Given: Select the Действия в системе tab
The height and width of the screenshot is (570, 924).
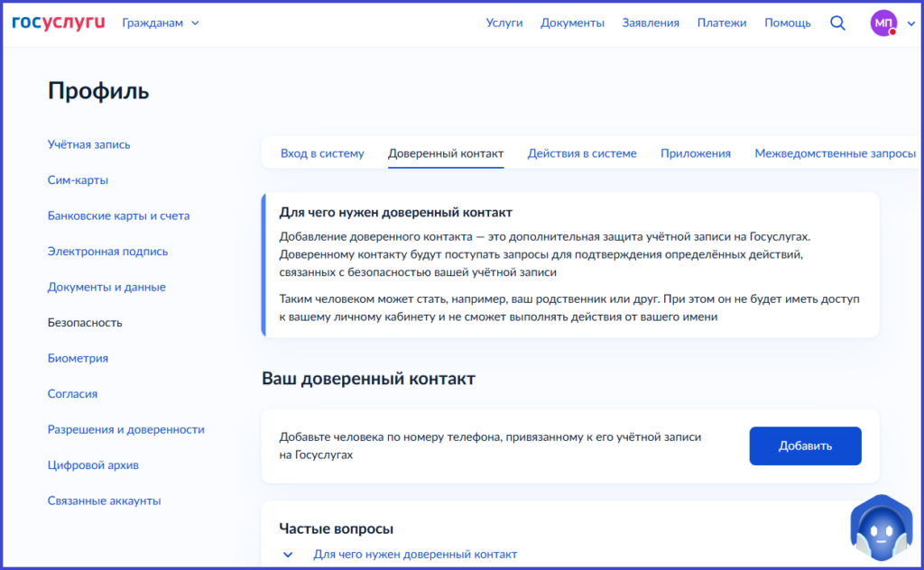Looking at the screenshot, I should (582, 153).
